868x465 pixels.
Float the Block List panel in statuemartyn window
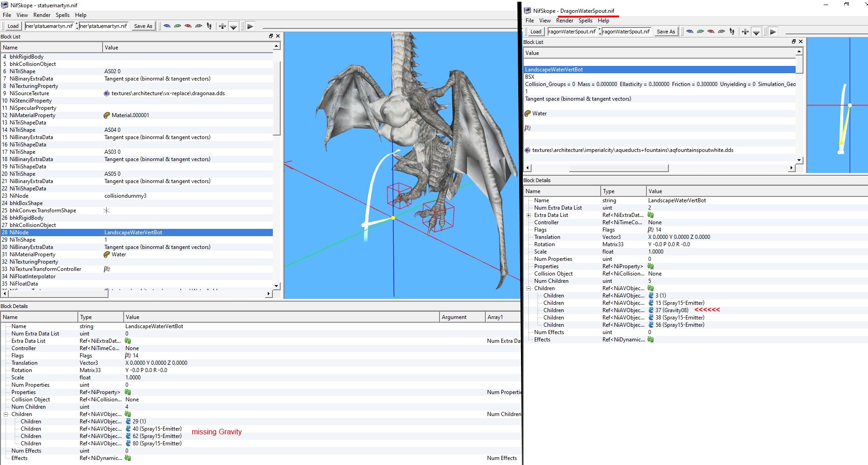(271, 36)
